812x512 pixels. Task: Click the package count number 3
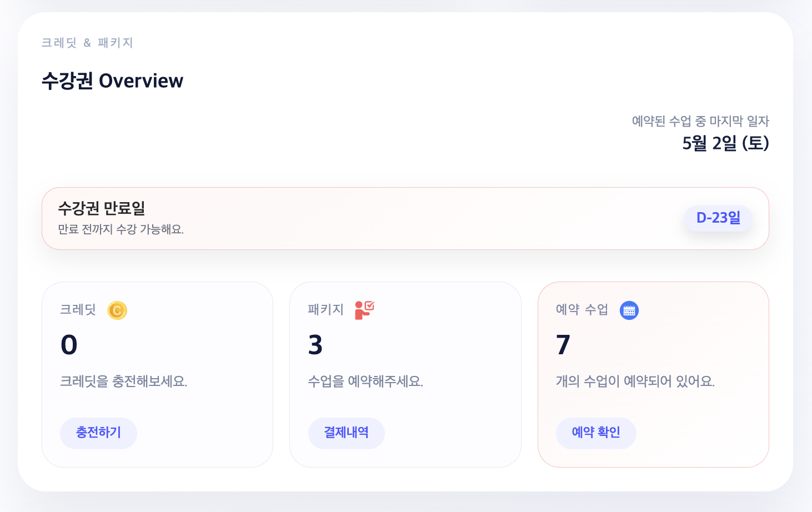click(x=315, y=345)
